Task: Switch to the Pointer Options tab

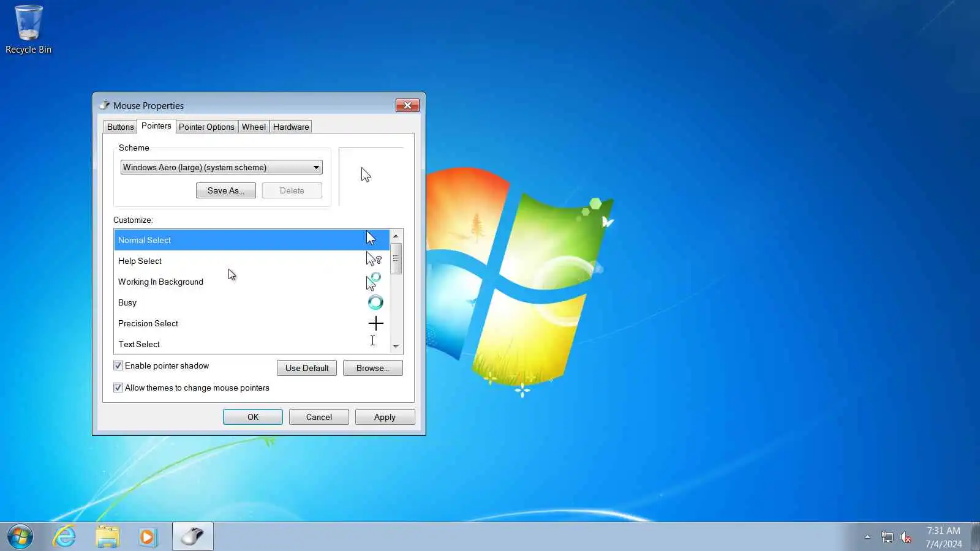Action: point(206,127)
